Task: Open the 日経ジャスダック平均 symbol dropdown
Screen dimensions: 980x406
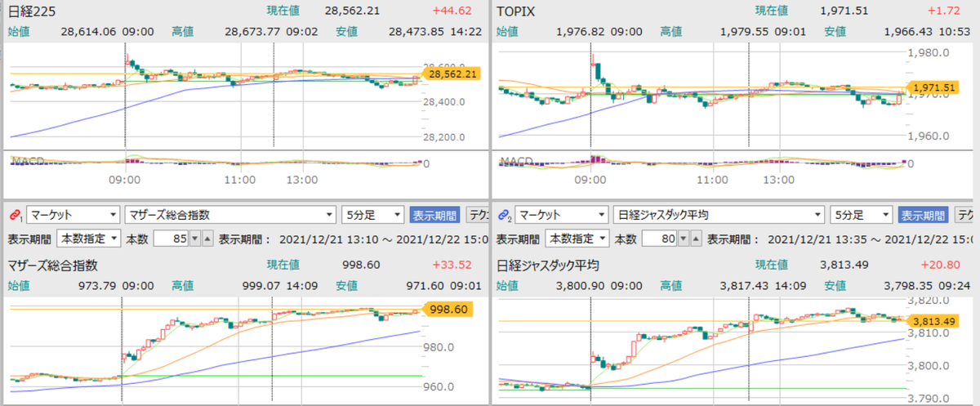Action: tap(719, 215)
